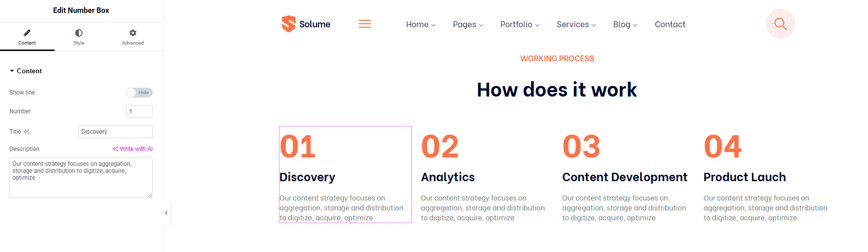Open the Pages navigation menu
The width and height of the screenshot is (868, 252).
pyautogui.click(x=468, y=24)
